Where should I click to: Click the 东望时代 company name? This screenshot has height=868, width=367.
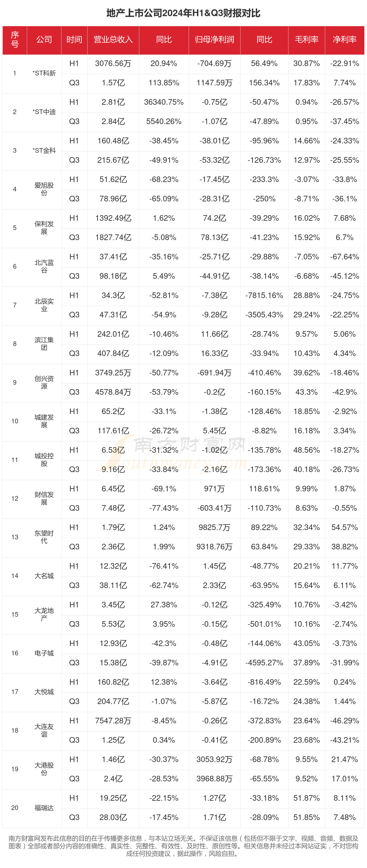(x=44, y=537)
